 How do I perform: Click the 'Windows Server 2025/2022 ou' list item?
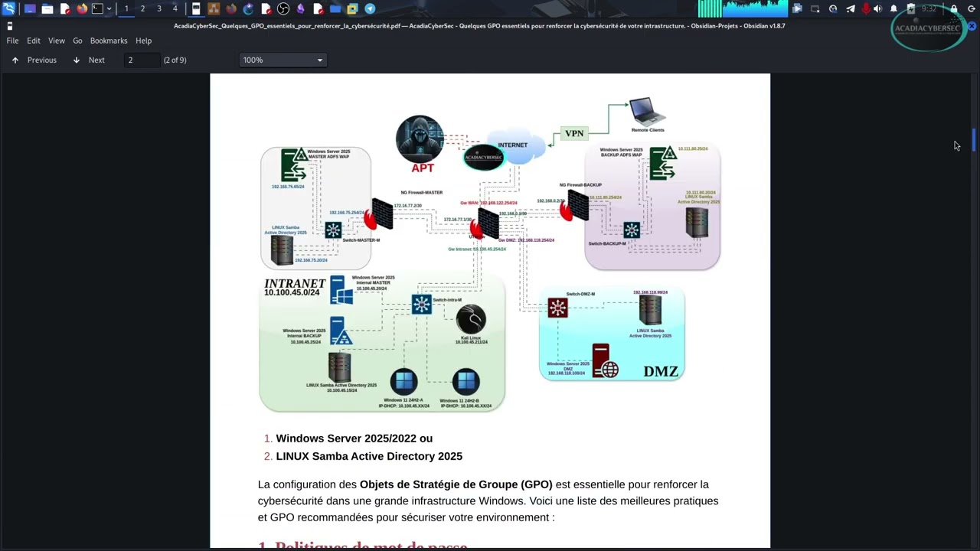[354, 439]
